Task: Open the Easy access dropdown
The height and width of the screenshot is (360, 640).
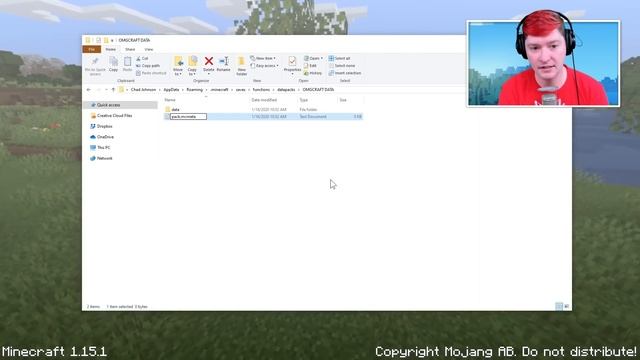Action: point(265,66)
